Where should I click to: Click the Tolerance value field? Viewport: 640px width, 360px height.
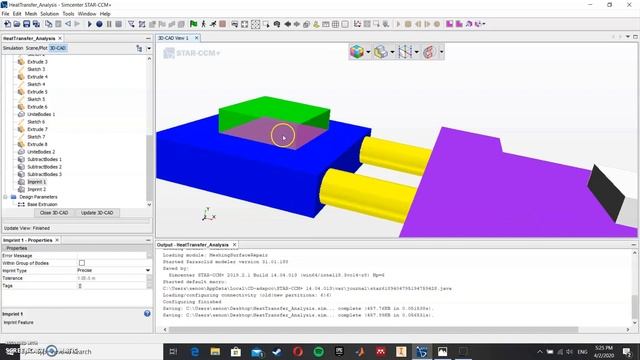pyautogui.click(x=111, y=278)
